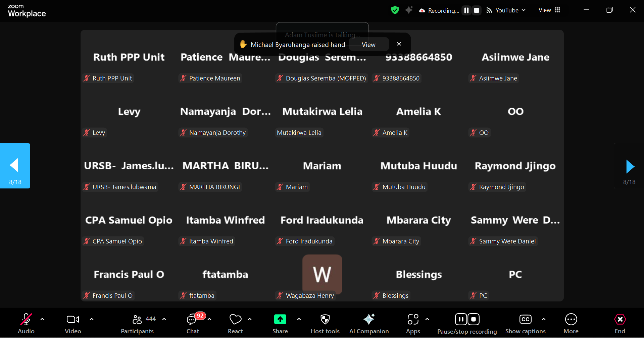Open the AI Companion panel

[x=369, y=320]
